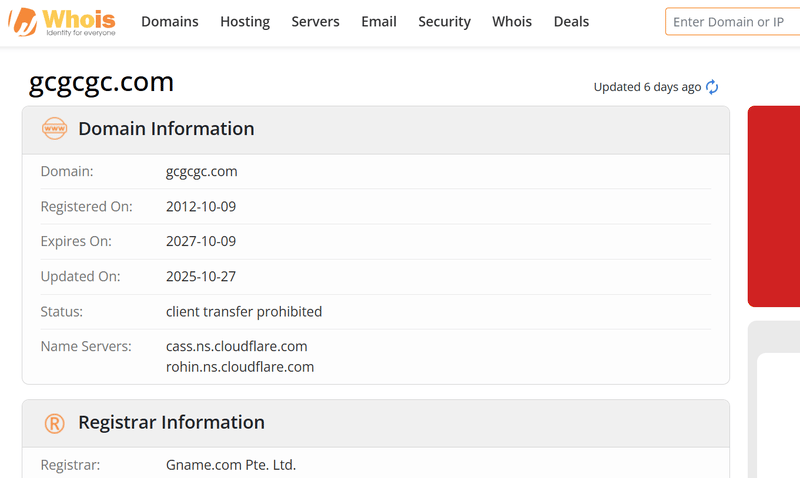Click the Gname.com Pte. Ltd. registrar name

[x=231, y=465]
